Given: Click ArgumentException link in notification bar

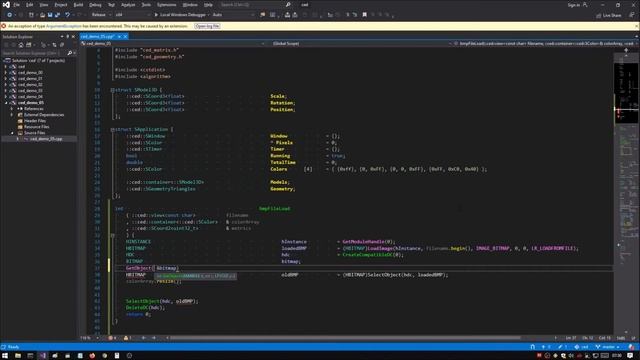Looking at the screenshot, I should (x=64, y=26).
